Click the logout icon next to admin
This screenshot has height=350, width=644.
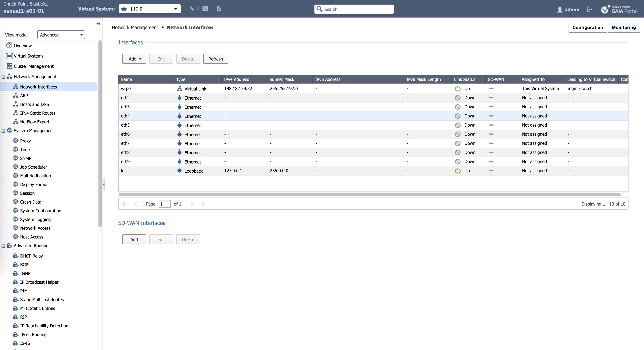pos(589,9)
